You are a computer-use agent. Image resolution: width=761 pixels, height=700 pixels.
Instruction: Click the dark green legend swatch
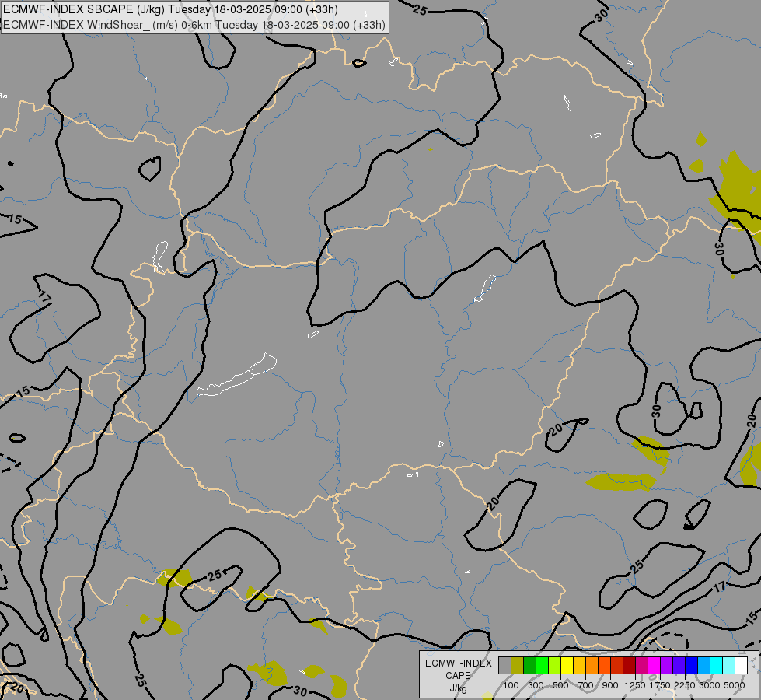[529, 665]
